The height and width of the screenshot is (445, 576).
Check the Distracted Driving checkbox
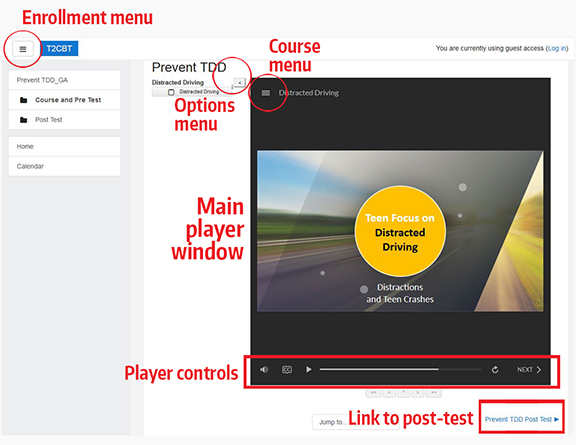pyautogui.click(x=171, y=92)
